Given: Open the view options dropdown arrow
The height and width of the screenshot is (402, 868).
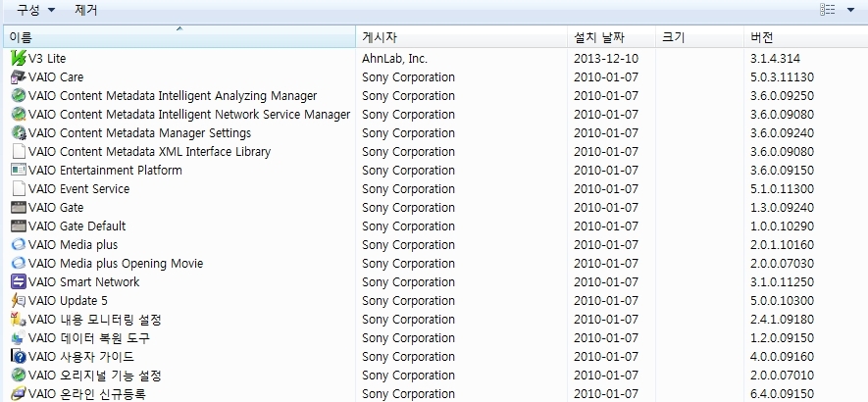Looking at the screenshot, I should (850, 10).
